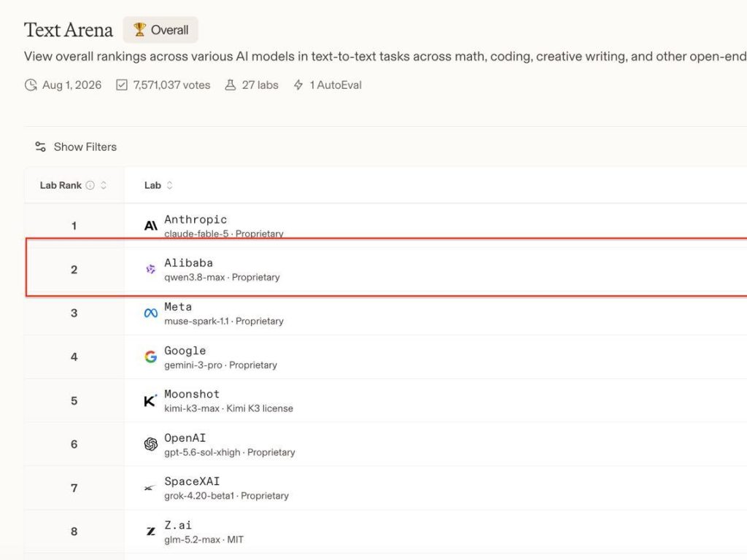Click the Anthropic logo icon
Viewport: 747px width, 560px height.
(x=150, y=226)
